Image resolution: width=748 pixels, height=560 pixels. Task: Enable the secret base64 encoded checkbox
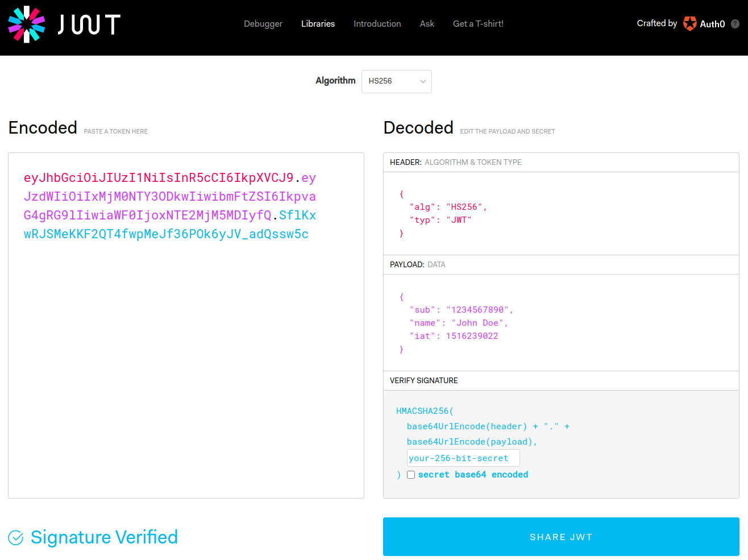click(x=411, y=475)
